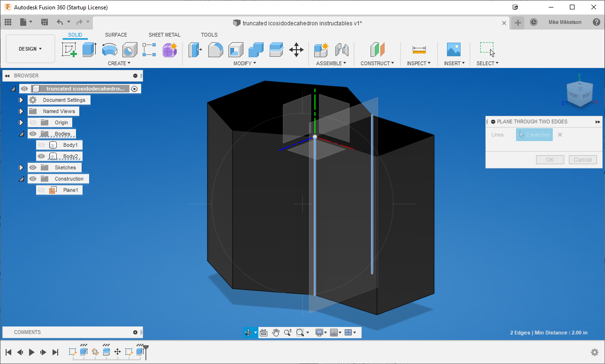Click OK in Plane Through Two Edges dialog
Image resolution: width=605 pixels, height=364 pixels.
(x=550, y=159)
